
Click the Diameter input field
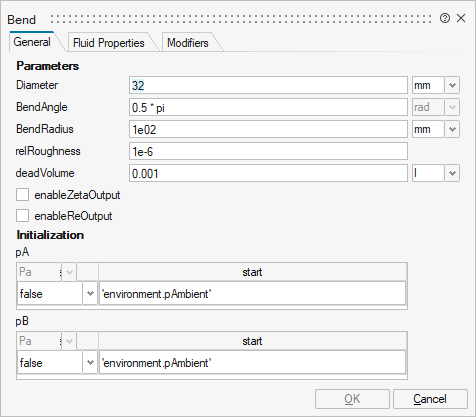[268, 85]
